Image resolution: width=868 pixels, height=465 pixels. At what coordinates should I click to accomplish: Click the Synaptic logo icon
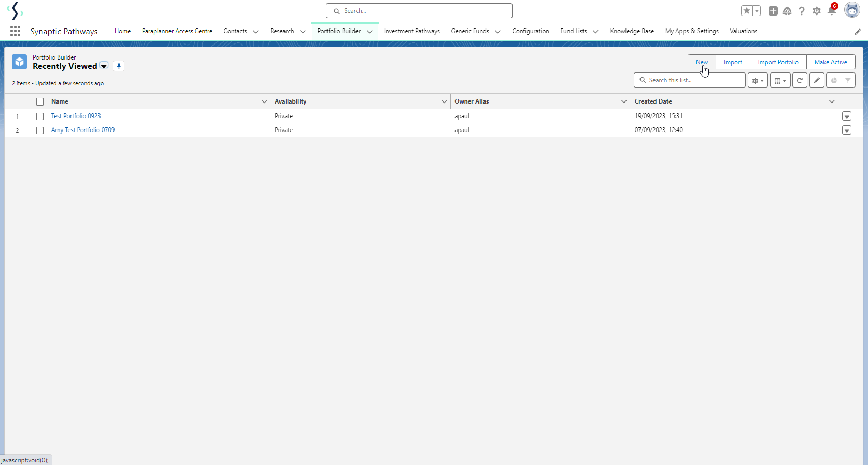pos(15,10)
